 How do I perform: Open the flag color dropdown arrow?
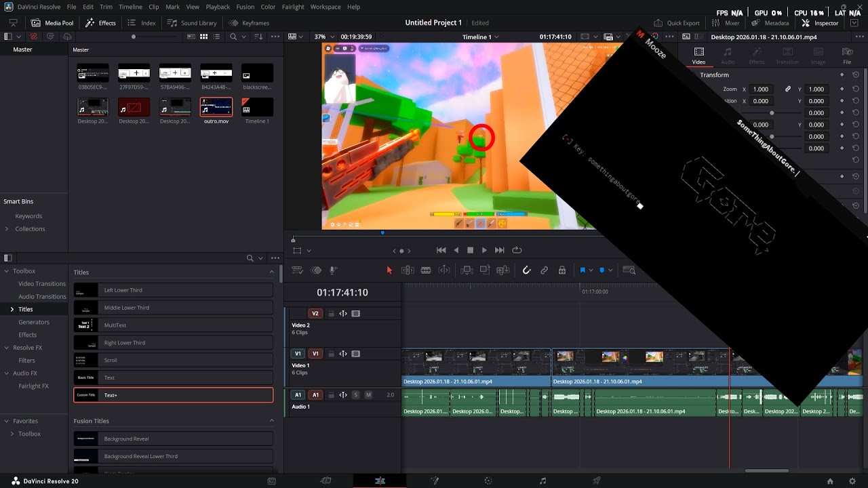coord(591,270)
